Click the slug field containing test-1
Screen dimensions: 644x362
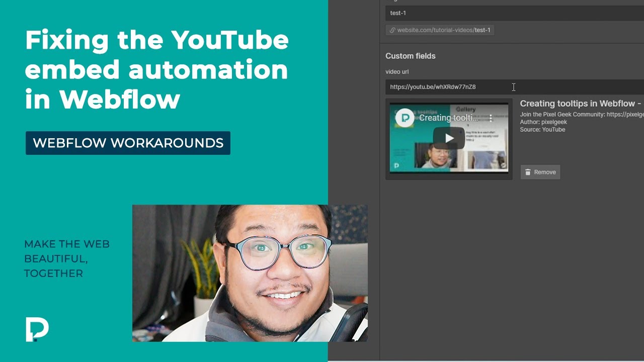pos(515,13)
